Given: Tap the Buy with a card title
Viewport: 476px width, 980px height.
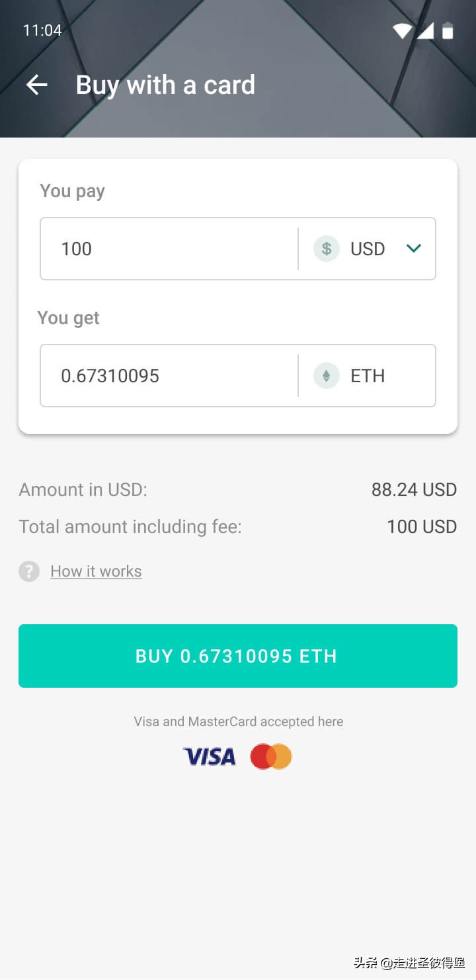Looking at the screenshot, I should 165,85.
